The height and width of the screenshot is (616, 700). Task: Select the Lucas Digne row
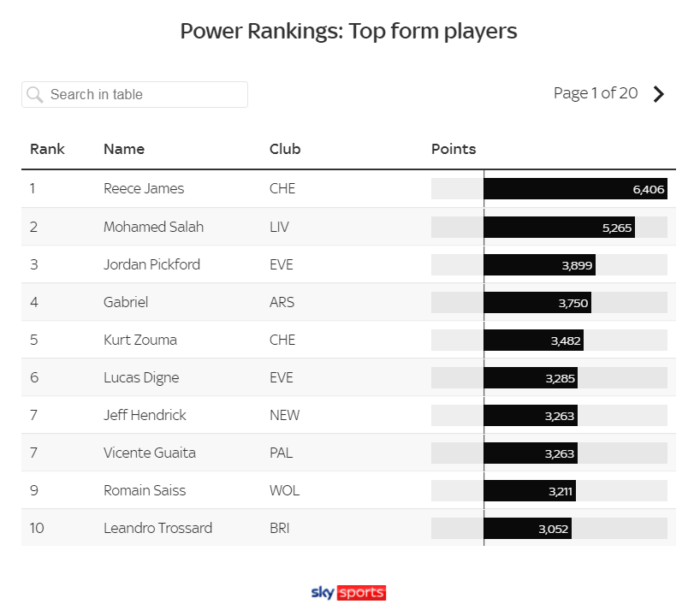click(x=348, y=377)
